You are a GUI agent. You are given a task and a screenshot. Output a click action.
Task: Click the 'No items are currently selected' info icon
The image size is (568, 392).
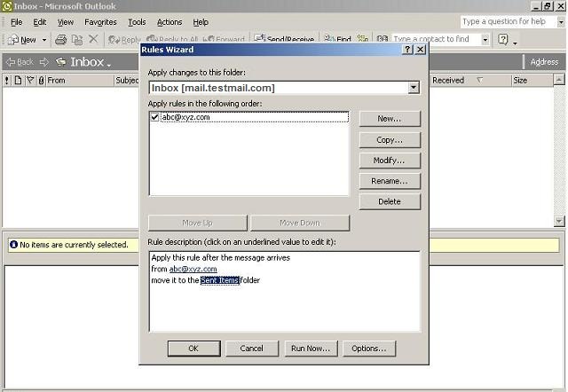[x=14, y=245]
